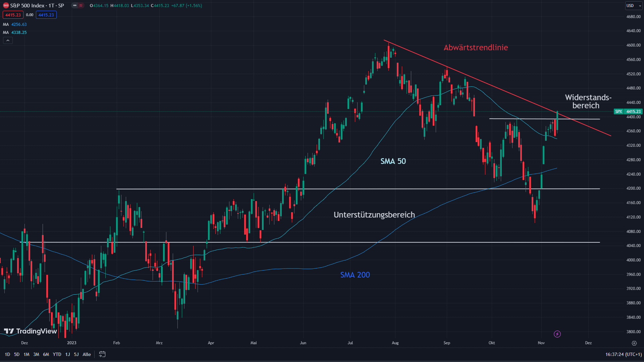
Task: Select the MA 4338.25 indicator legend
Action: click(x=15, y=33)
